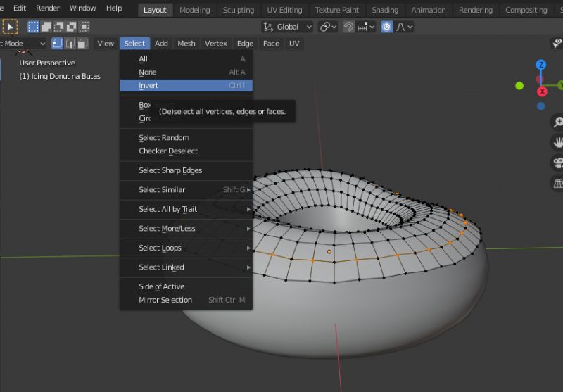Screen dimensions: 563x392
Task: Expand Select More/Less submenu
Action: (186, 228)
